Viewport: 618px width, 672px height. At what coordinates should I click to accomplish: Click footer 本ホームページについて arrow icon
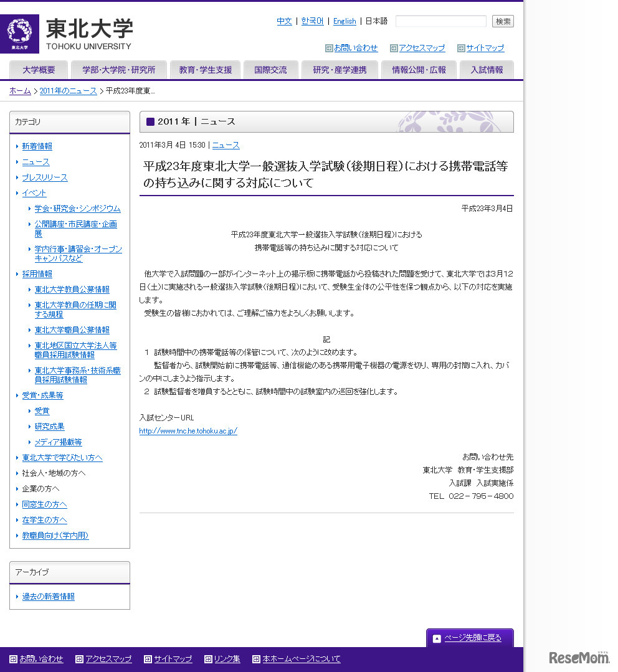[256, 659]
